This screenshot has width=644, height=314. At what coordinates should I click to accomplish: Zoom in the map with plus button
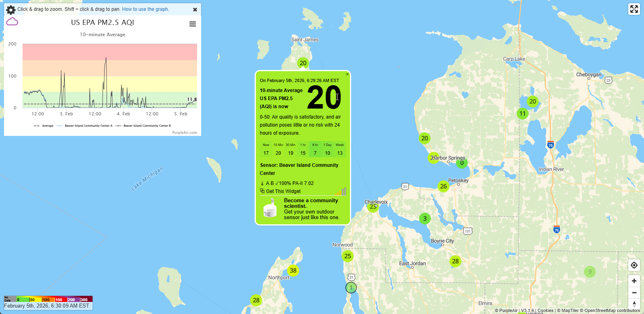[x=634, y=281]
